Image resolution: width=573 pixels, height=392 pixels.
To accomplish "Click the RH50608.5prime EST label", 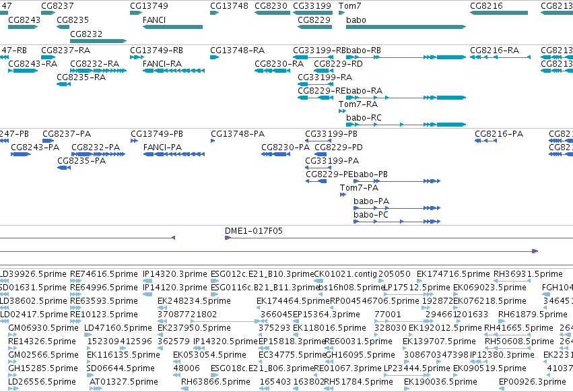I will click(519, 341).
